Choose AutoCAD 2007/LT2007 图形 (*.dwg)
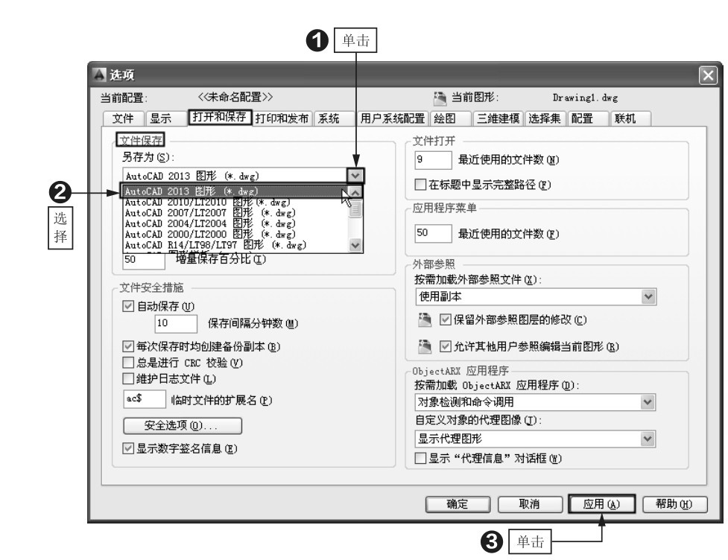This screenshot has height=560, width=728. pyautogui.click(x=235, y=213)
